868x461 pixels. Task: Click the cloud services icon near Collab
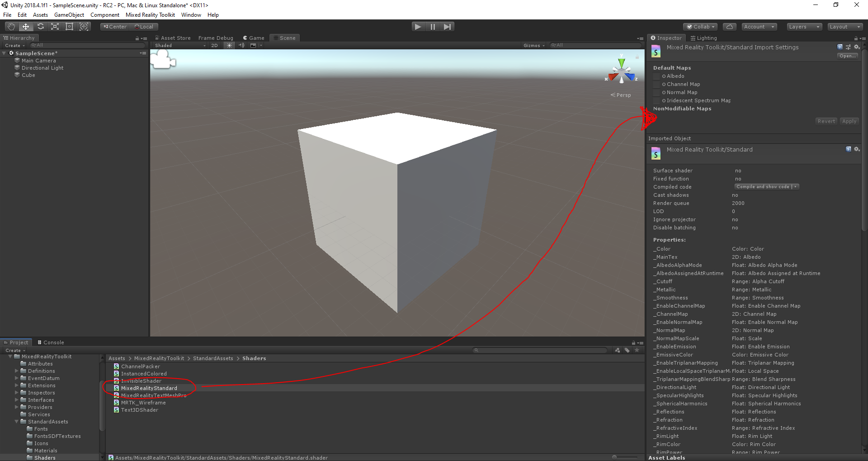(x=729, y=26)
